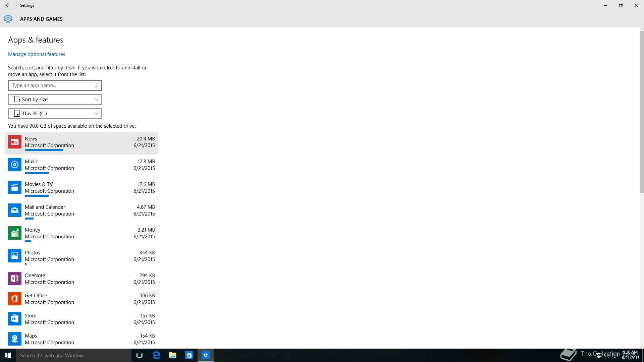Click the Get Office app icon
The width and height of the screenshot is (644, 362).
[15, 299]
